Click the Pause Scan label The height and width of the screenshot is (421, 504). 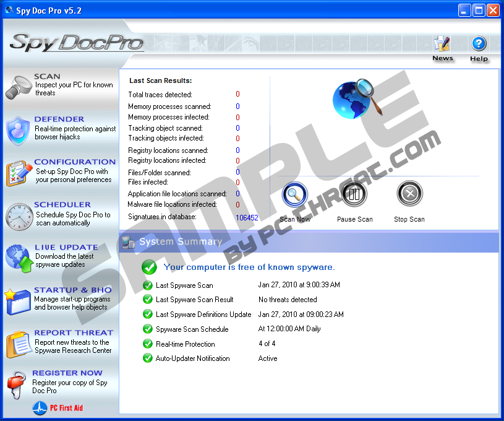355,219
